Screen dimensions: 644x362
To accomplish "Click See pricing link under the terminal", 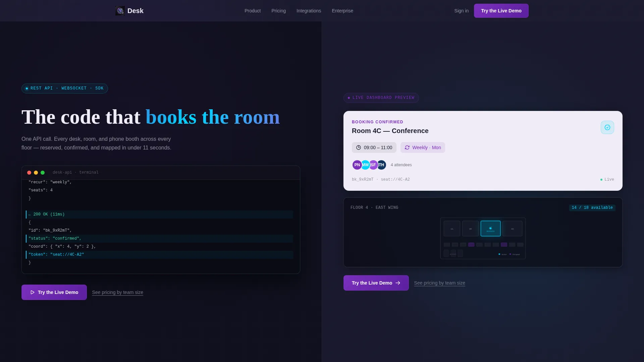I will point(117,292).
